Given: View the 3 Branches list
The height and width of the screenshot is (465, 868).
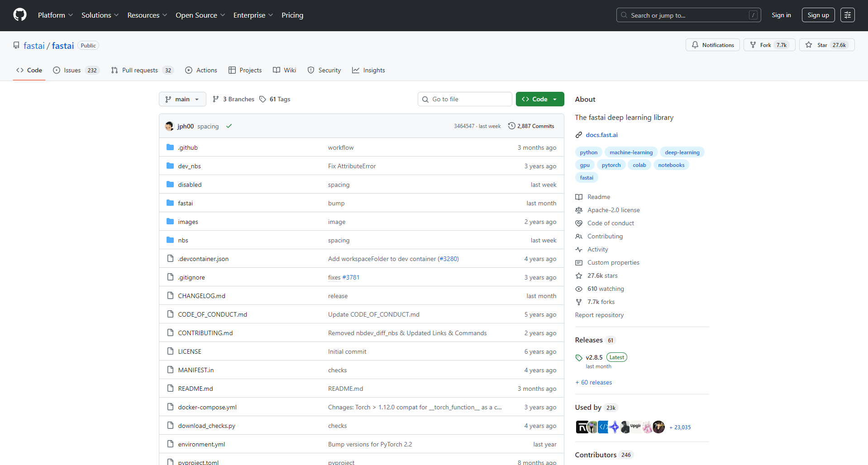Looking at the screenshot, I should point(234,99).
